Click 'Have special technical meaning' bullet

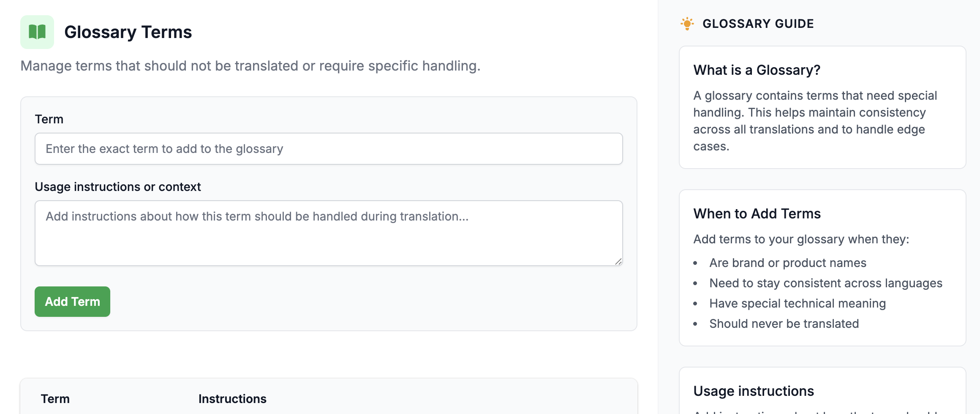[x=797, y=303]
